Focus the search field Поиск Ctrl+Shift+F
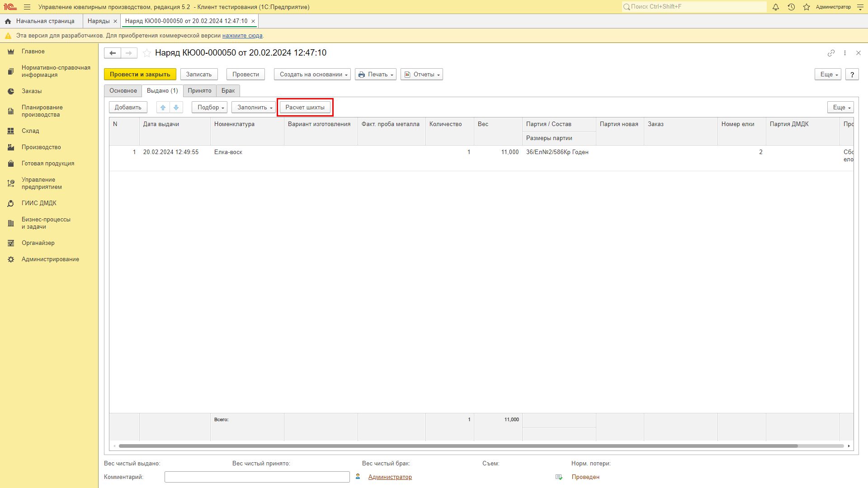 pyautogui.click(x=694, y=7)
